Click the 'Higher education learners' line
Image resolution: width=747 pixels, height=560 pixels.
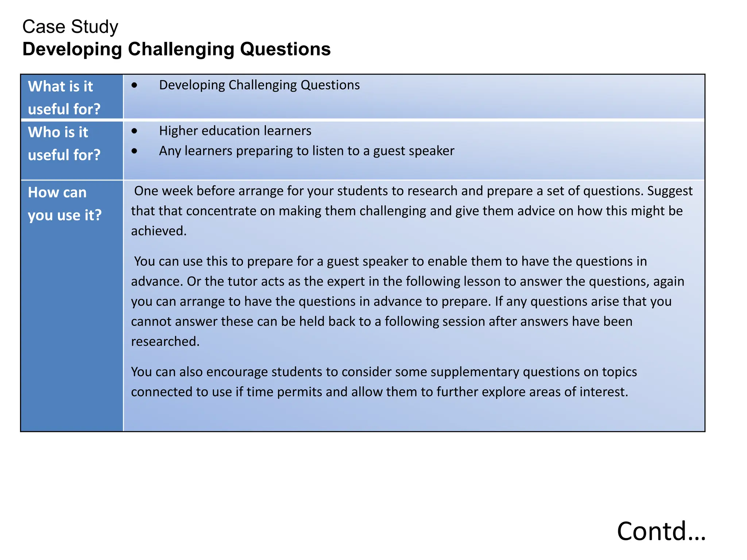click(x=235, y=131)
